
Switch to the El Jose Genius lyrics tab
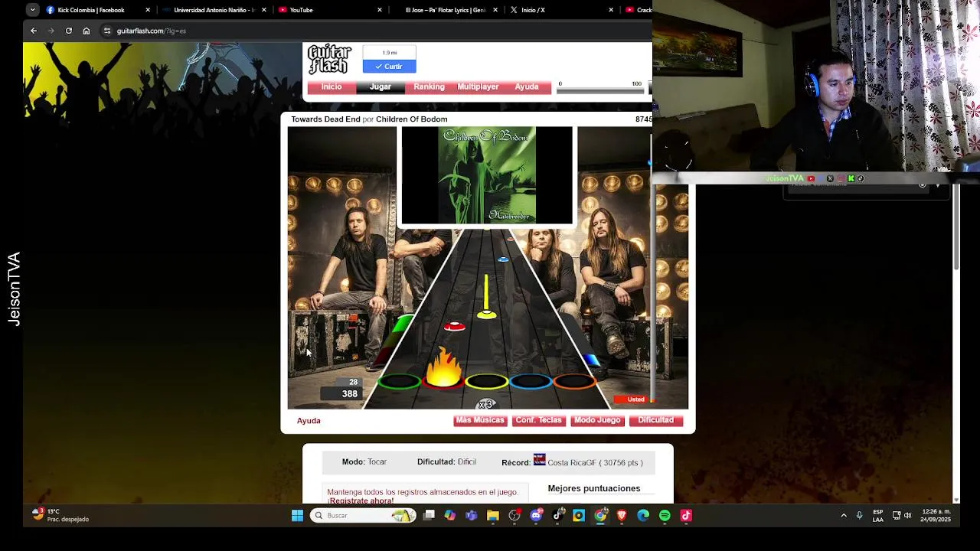(x=445, y=10)
